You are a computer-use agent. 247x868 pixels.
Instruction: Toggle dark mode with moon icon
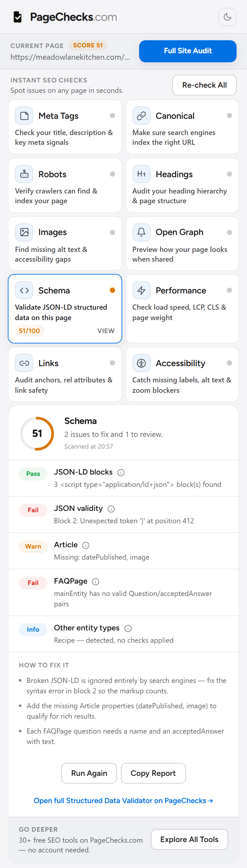227,17
